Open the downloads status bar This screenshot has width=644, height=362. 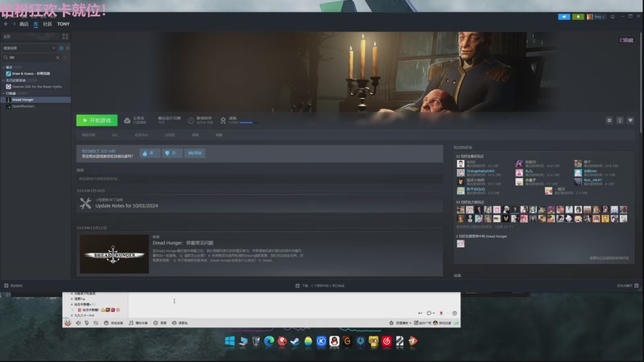[x=320, y=286]
